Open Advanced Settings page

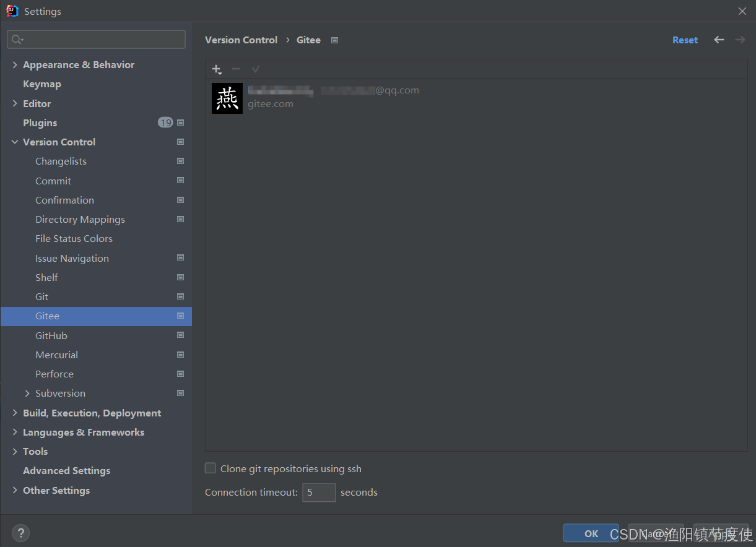point(67,470)
